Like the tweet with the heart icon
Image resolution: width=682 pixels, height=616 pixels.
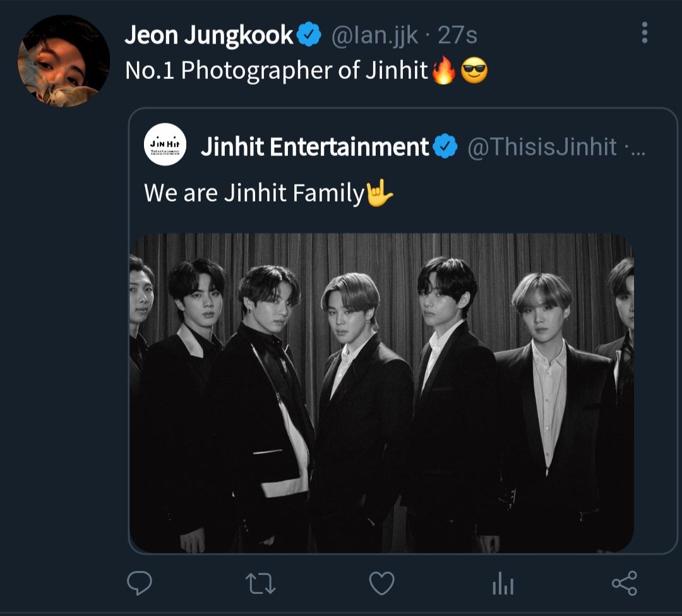pyautogui.click(x=381, y=584)
